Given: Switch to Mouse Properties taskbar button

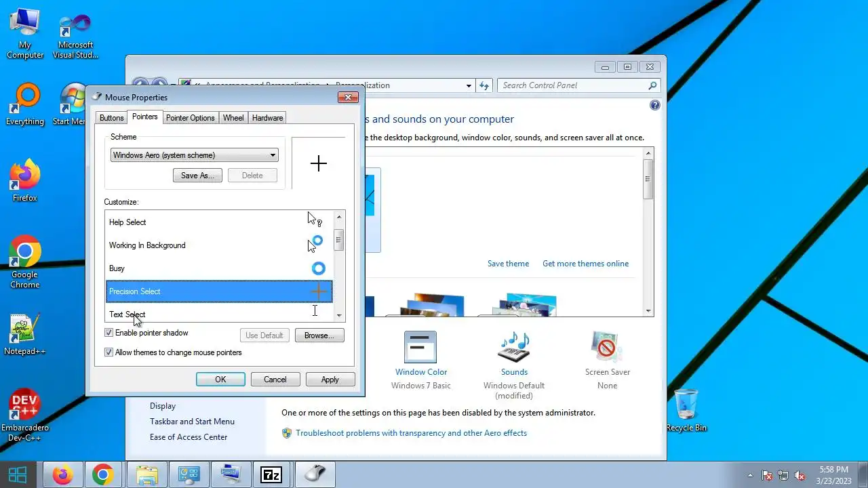Looking at the screenshot, I should click(x=314, y=475).
